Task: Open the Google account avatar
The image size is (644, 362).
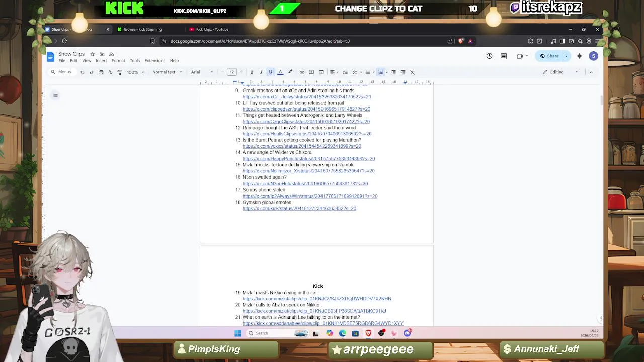Action: pyautogui.click(x=594, y=56)
